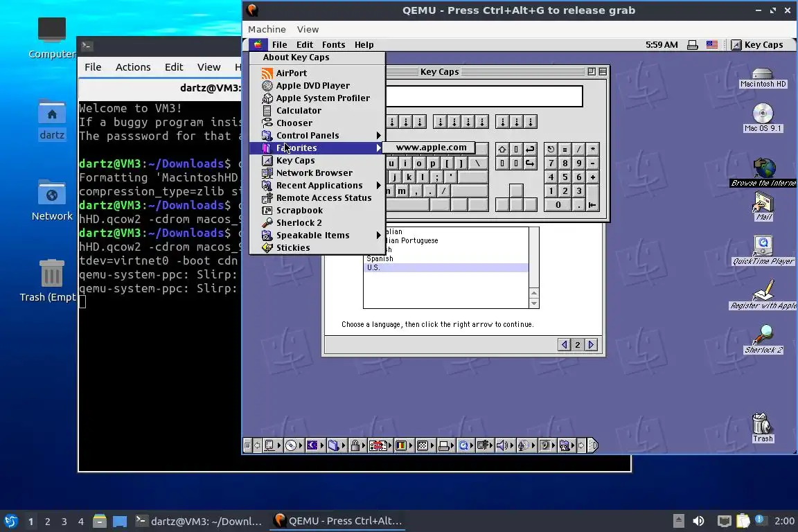
Task: Open Apple DVD Player from the menu
Action: [317, 85]
